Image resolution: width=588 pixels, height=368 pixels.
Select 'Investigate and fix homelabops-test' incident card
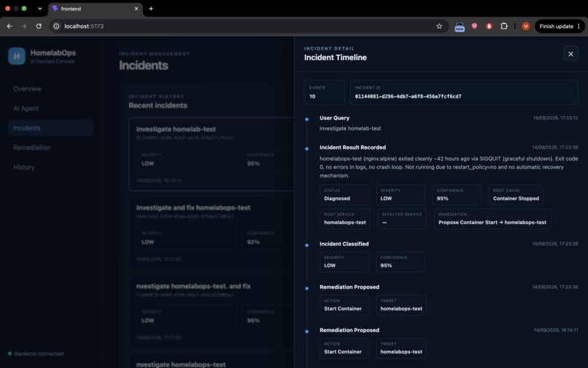pos(212,232)
